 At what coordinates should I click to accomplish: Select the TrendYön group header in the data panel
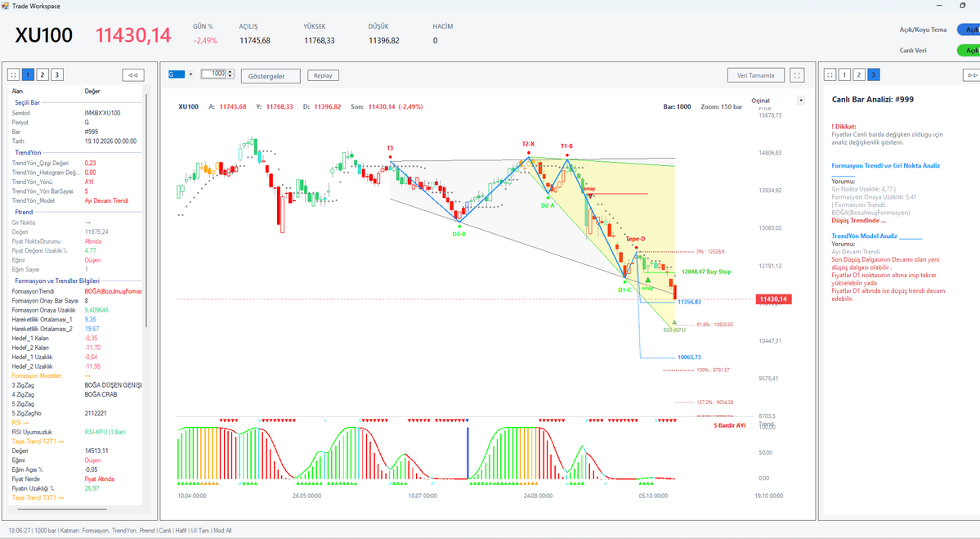tap(28, 153)
